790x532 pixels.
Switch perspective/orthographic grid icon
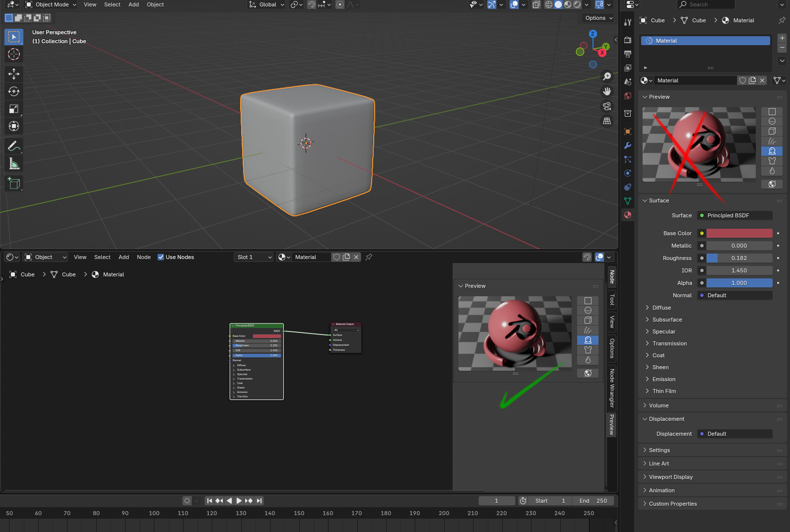(607, 121)
